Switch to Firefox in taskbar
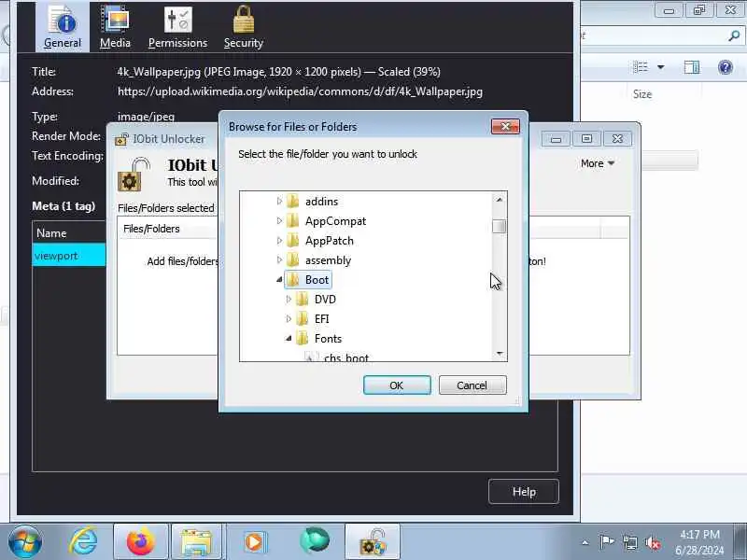The height and width of the screenshot is (560, 747). click(141, 541)
